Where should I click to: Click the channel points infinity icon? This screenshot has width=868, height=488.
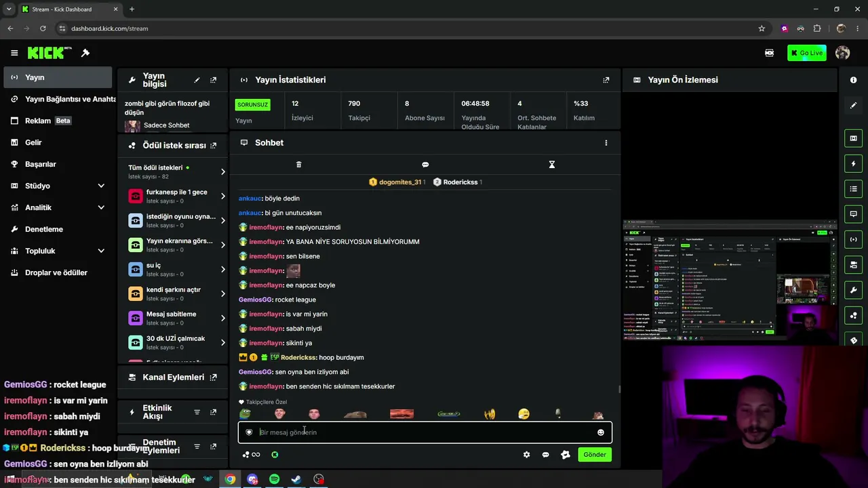click(252, 455)
